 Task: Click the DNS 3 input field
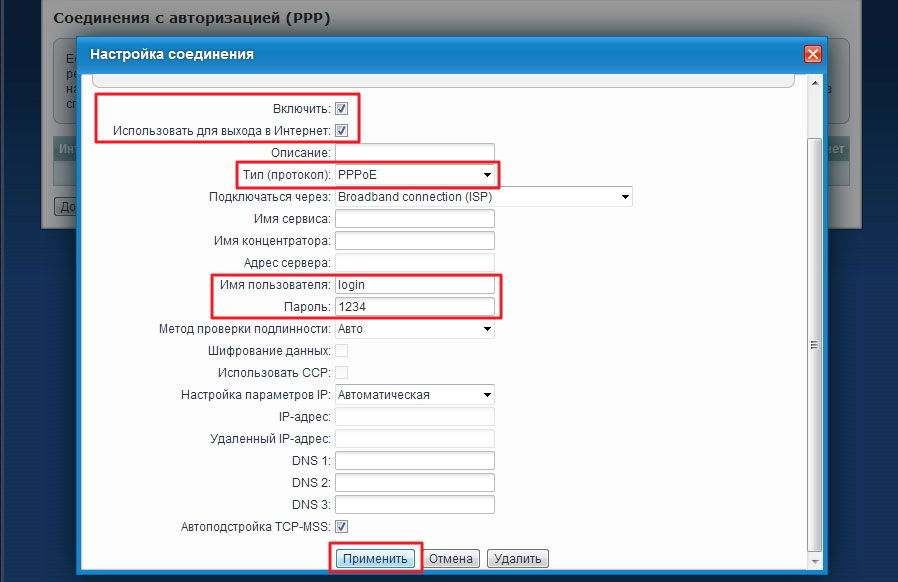415,505
